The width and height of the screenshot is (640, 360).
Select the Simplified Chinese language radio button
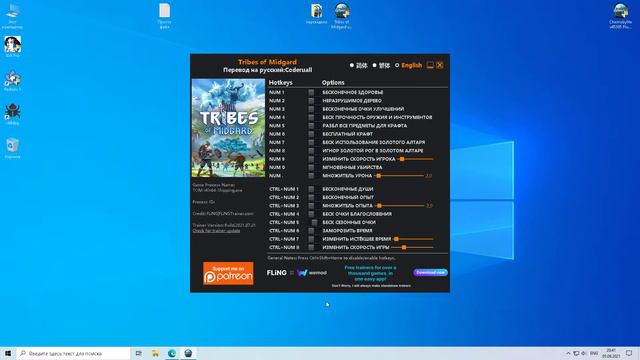[x=352, y=65]
